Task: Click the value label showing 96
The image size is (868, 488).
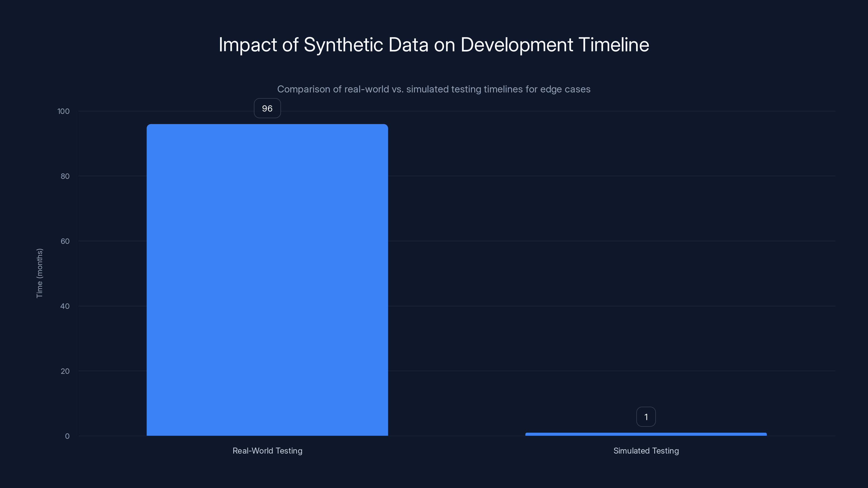Action: point(267,108)
